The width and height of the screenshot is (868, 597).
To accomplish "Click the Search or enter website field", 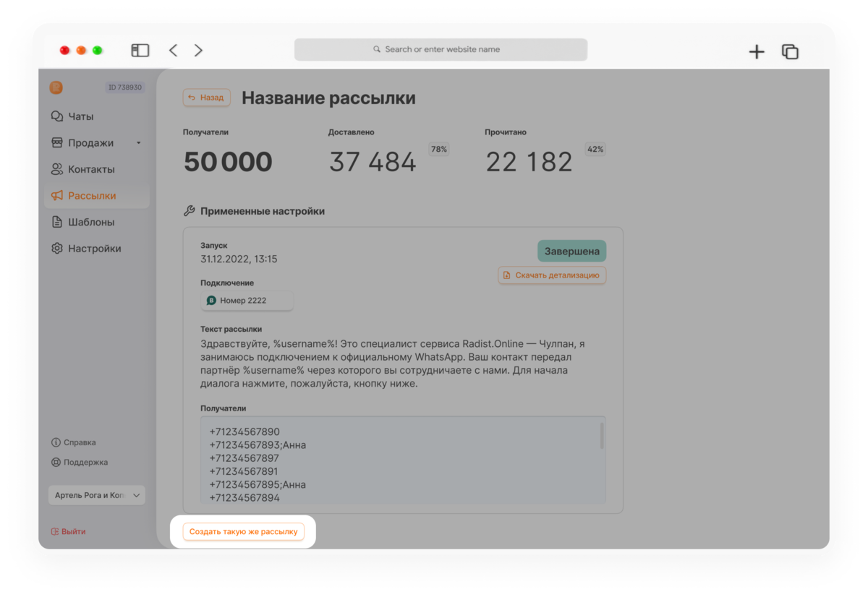I will point(441,49).
